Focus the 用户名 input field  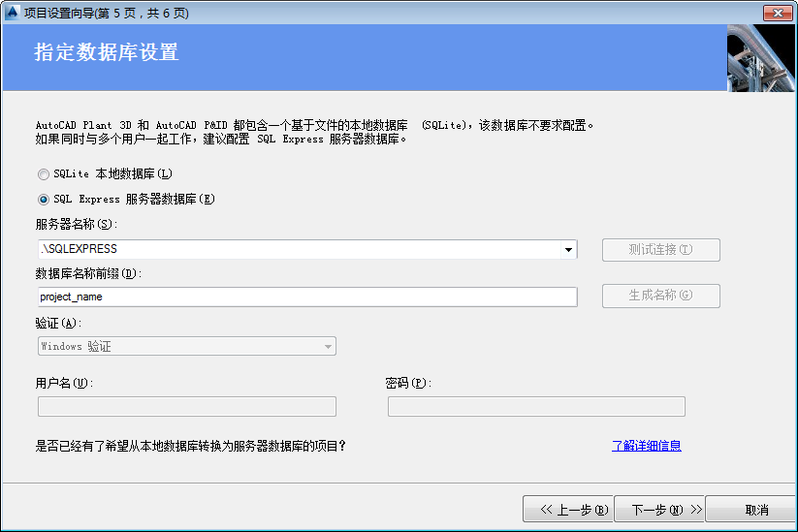point(187,406)
